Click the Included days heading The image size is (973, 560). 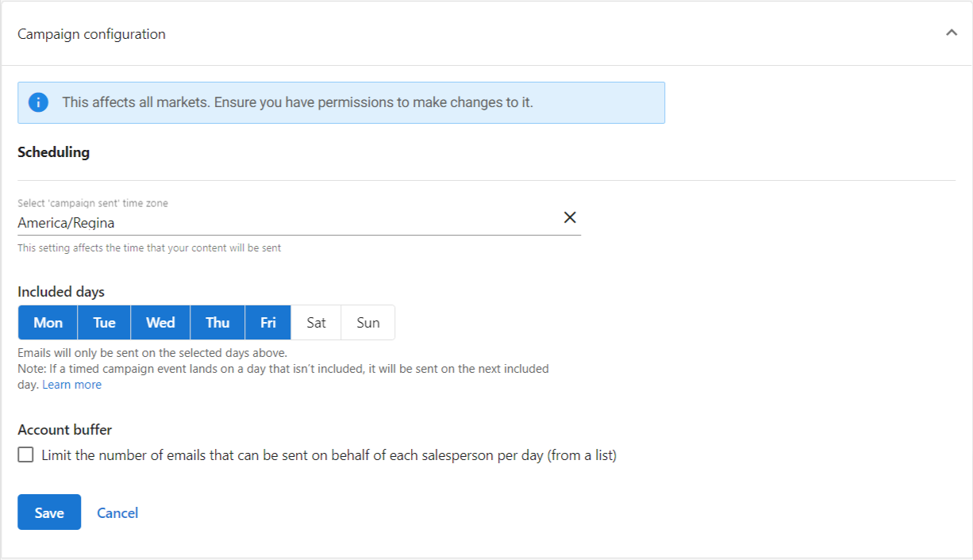tap(61, 292)
